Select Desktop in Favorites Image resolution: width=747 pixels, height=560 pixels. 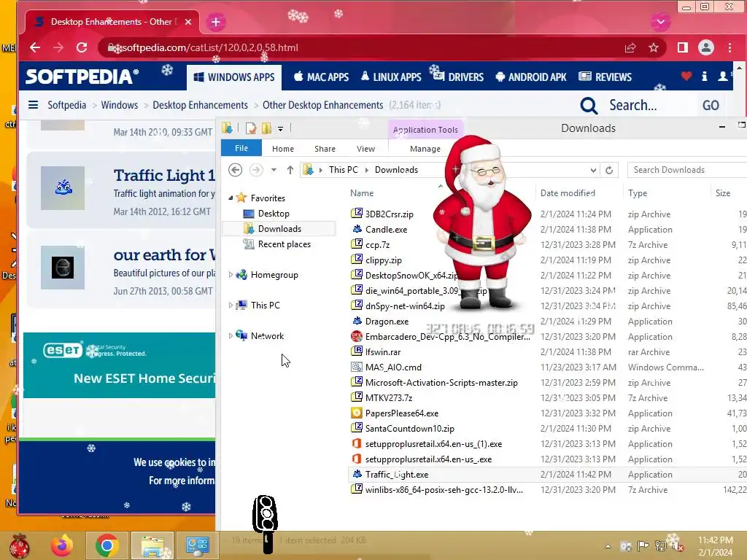coord(274,214)
